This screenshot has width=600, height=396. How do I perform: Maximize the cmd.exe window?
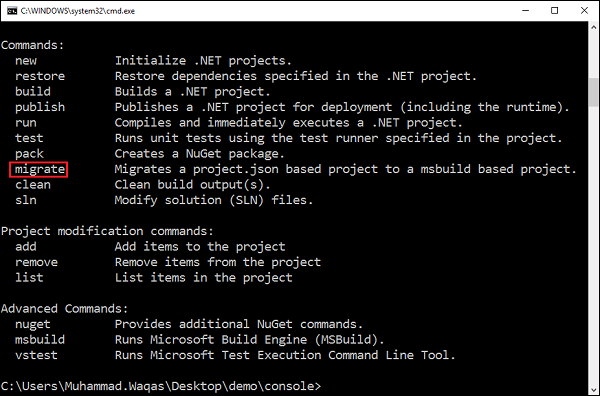click(554, 11)
